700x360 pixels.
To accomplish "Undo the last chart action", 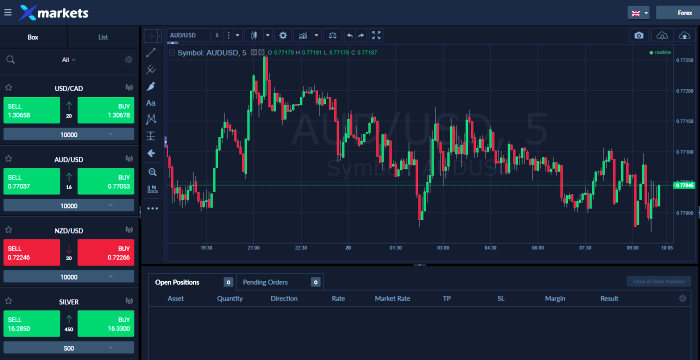I will 350,35.
